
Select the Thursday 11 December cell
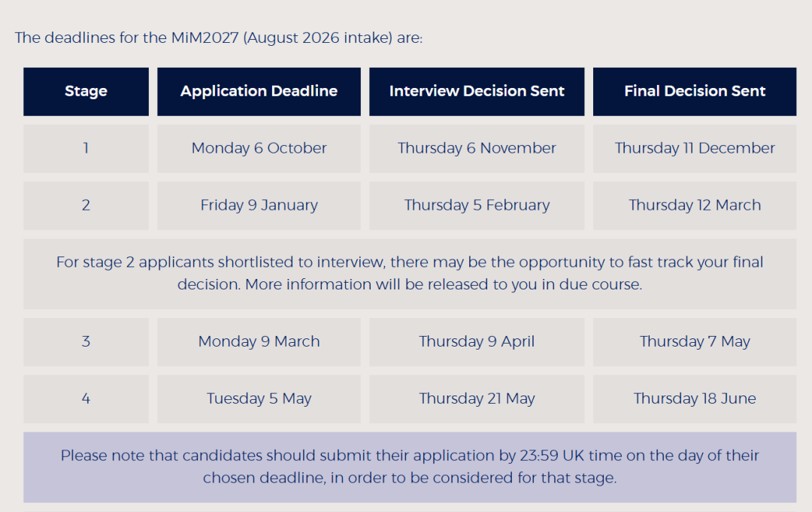point(695,148)
